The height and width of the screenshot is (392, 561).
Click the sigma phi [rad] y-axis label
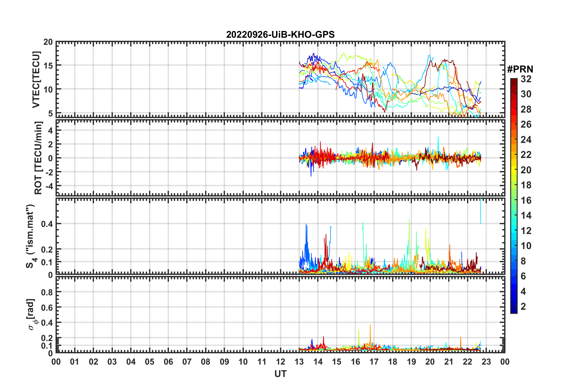(32, 314)
